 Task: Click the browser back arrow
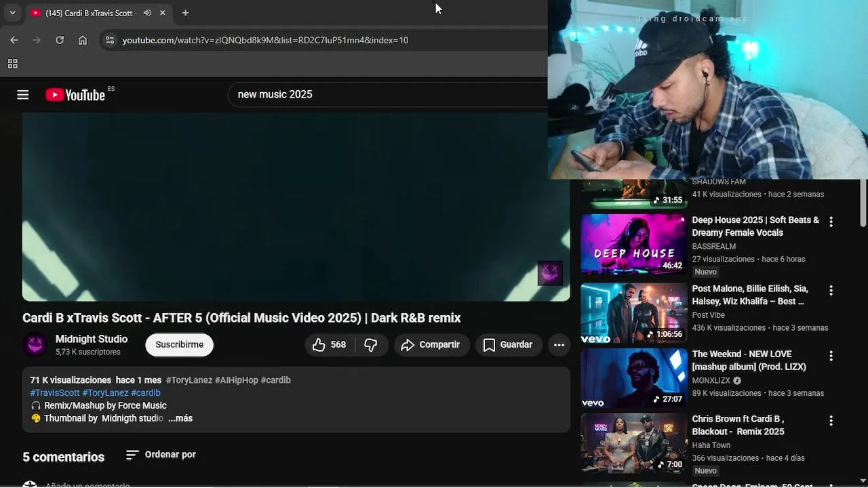[14, 40]
